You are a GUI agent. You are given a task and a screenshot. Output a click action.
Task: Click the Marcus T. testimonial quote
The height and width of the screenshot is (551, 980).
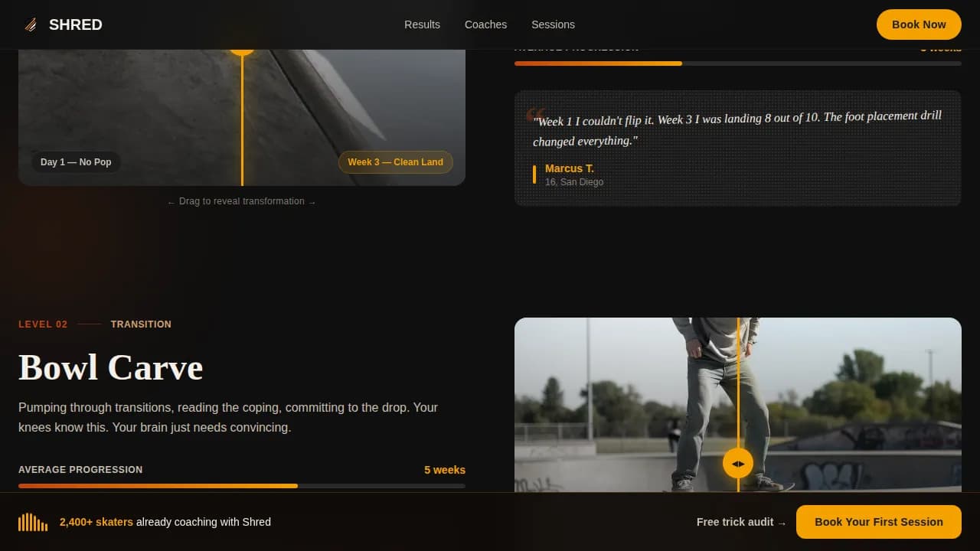coord(737,129)
